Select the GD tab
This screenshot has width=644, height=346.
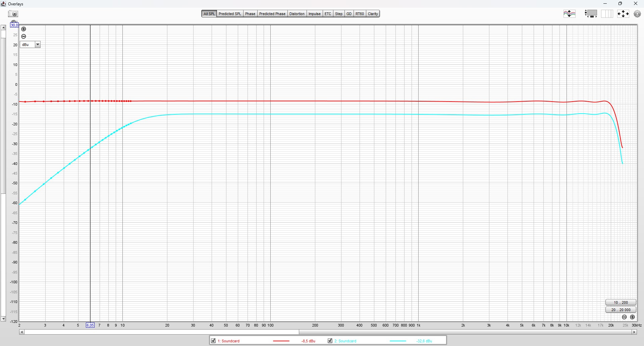349,14
